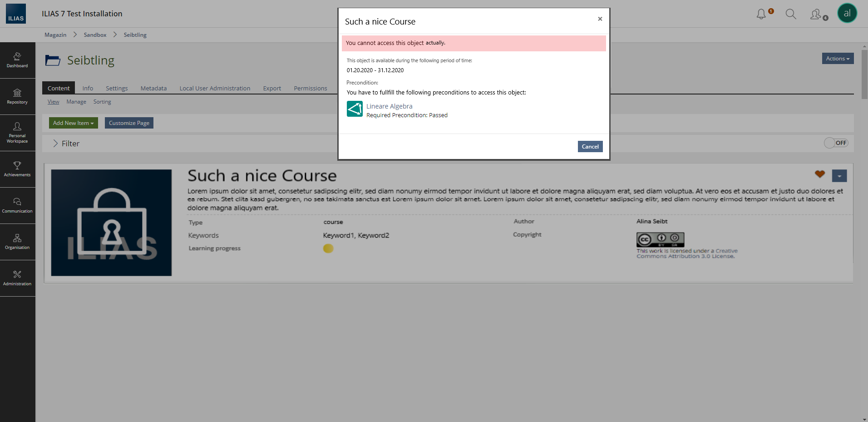
Task: Open Personal Workspace in sidebar
Action: tap(17, 133)
